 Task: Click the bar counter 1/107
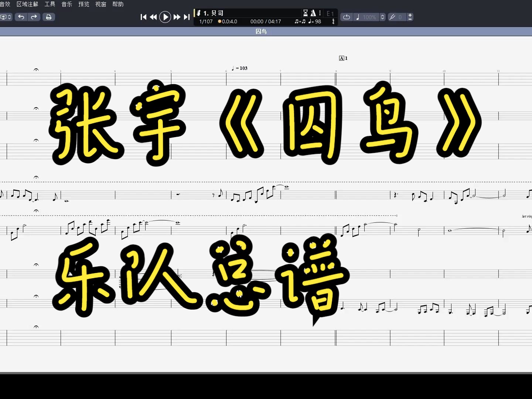pyautogui.click(x=206, y=21)
